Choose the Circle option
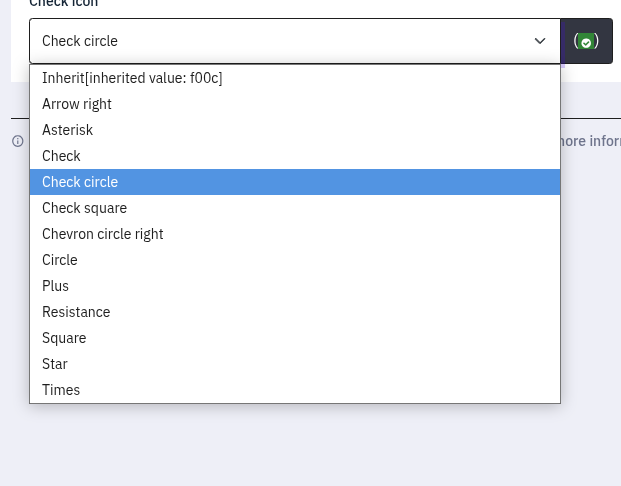This screenshot has width=621, height=486. click(59, 260)
